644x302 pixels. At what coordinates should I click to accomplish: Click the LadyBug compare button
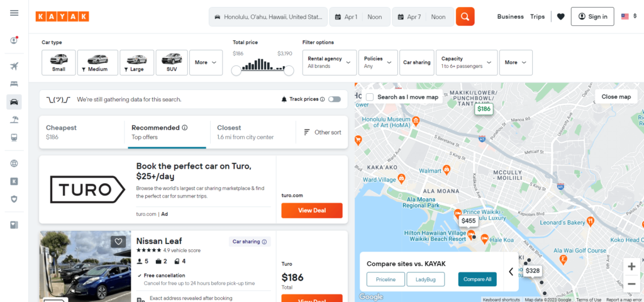426,279
